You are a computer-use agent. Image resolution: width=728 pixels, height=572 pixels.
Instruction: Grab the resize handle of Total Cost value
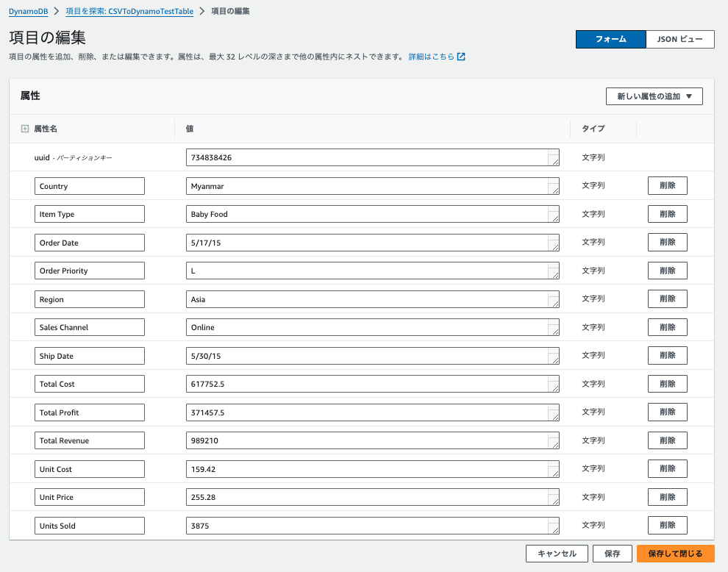pyautogui.click(x=554, y=388)
